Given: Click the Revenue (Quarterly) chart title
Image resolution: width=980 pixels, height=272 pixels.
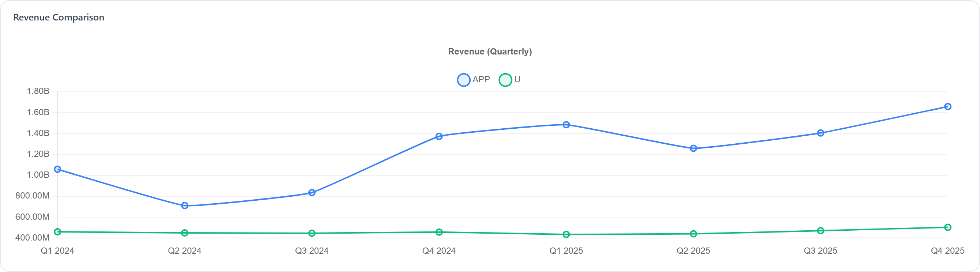Looking at the screenshot, I should pyautogui.click(x=490, y=51).
